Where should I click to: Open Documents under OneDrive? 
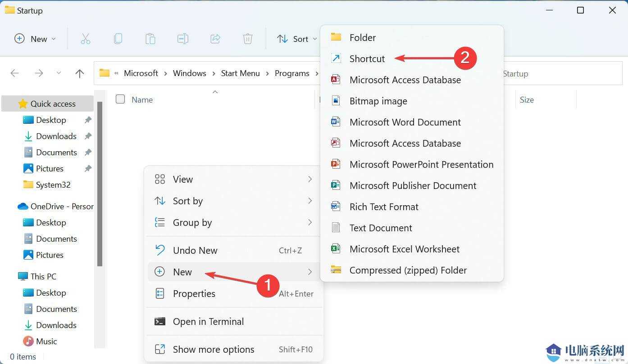click(56, 239)
